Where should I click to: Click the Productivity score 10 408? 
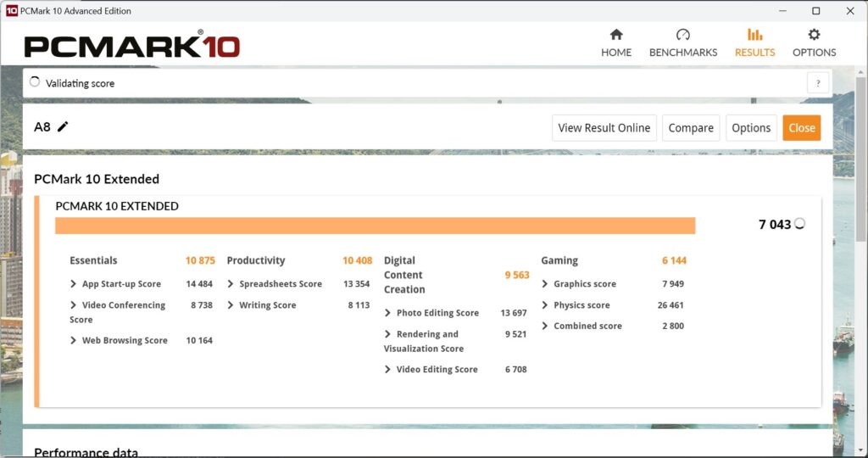click(357, 260)
